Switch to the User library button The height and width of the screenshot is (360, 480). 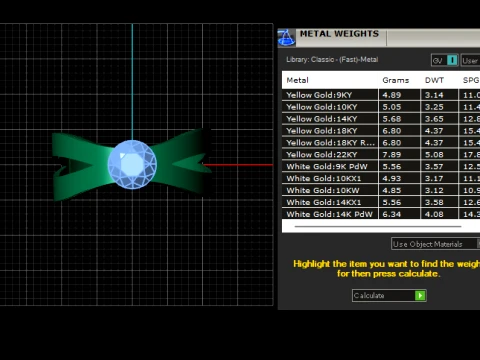tap(470, 61)
